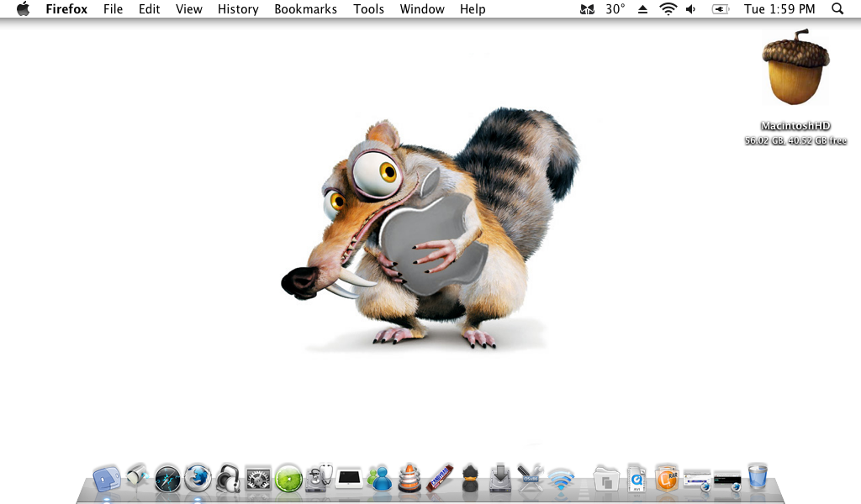Open the Firefox application menu
861x504 pixels.
(x=66, y=8)
